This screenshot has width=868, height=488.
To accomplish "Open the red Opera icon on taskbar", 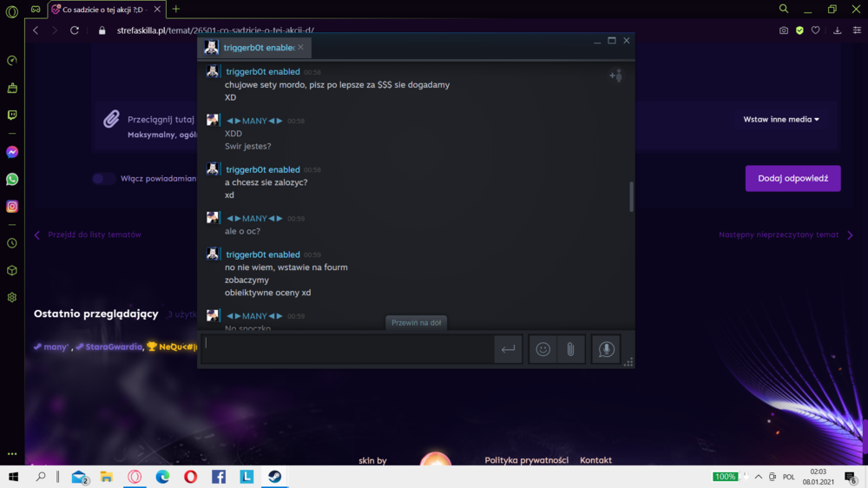I will click(190, 477).
